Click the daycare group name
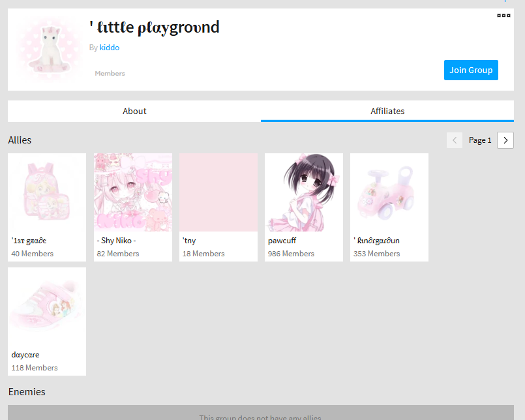Viewport: 525px width, 420px height. coord(25,355)
